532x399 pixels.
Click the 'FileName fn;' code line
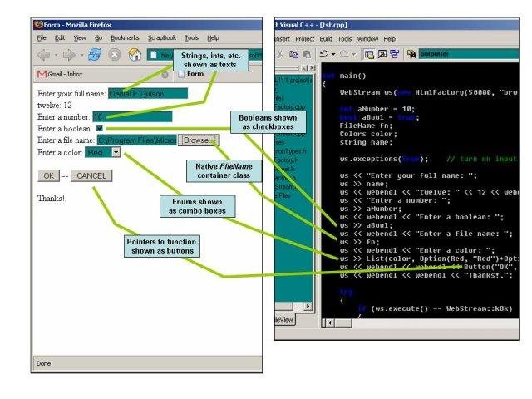click(366, 126)
